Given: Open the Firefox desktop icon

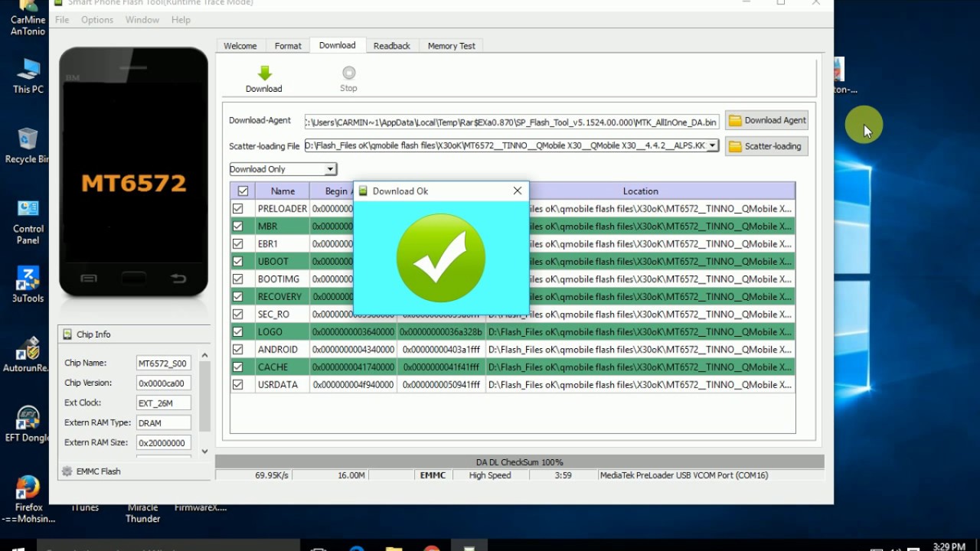Looking at the screenshot, I should (x=28, y=498).
